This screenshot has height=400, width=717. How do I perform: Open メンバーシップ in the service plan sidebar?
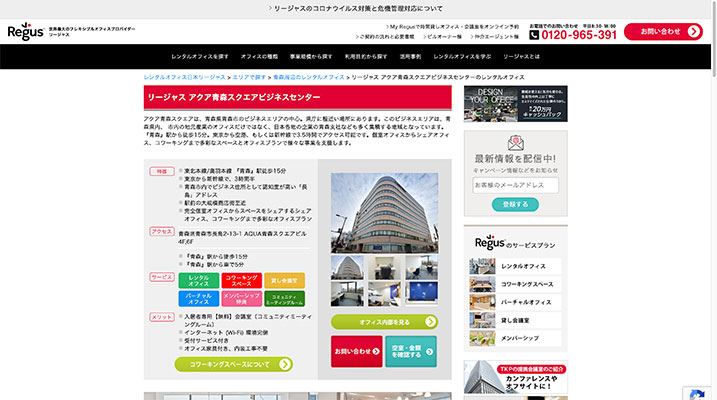515,338
